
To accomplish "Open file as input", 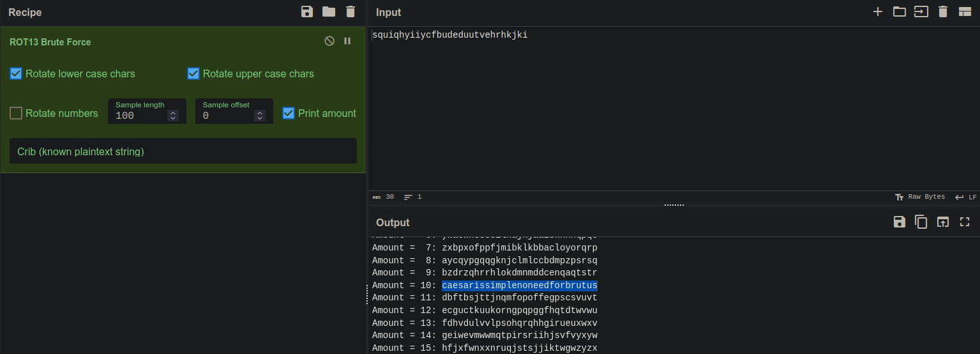I will pyautogui.click(x=921, y=12).
